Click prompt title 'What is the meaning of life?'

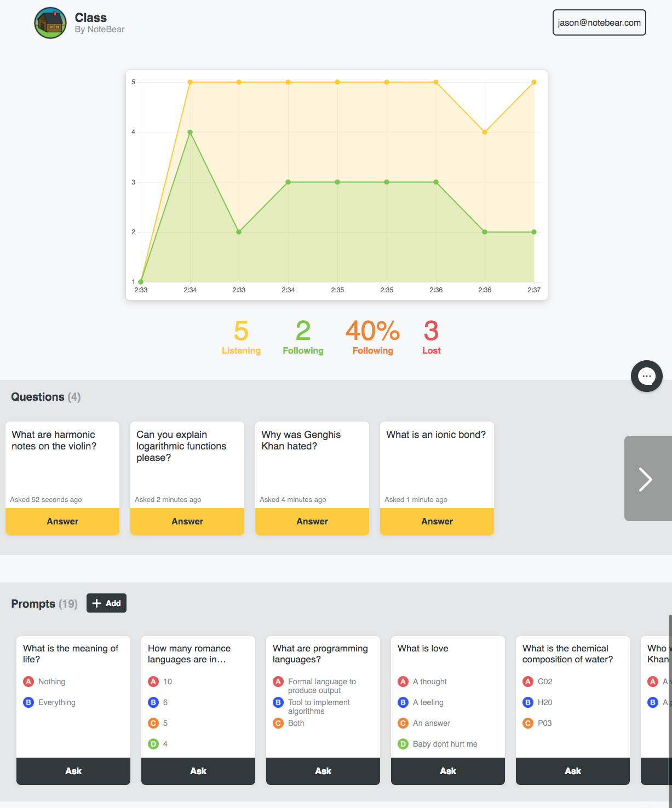point(71,654)
